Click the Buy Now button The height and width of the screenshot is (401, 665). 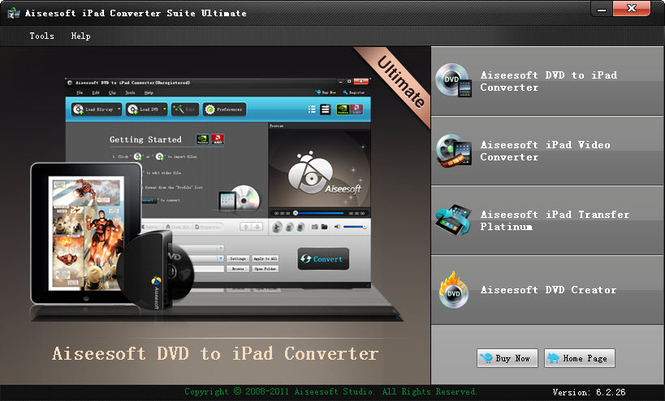click(x=507, y=358)
